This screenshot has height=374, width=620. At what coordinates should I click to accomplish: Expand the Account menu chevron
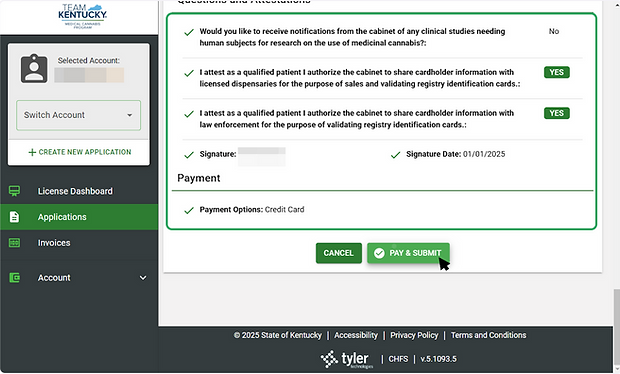click(x=143, y=278)
